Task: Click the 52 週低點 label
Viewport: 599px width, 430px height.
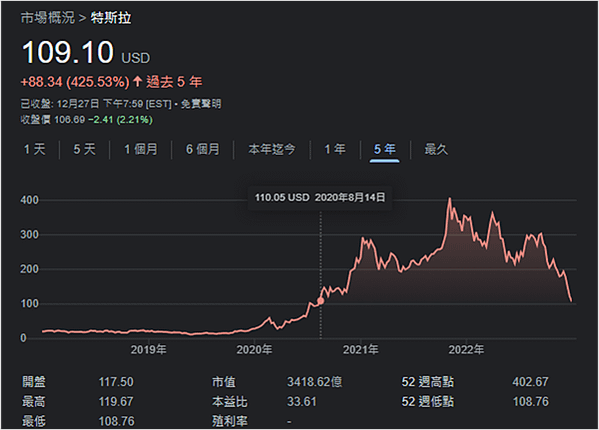Action: point(428,402)
